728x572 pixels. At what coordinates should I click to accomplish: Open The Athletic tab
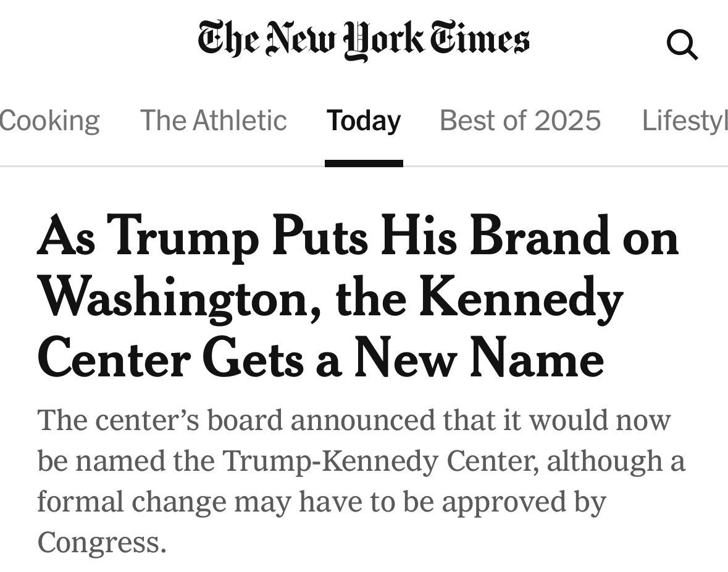tap(214, 120)
